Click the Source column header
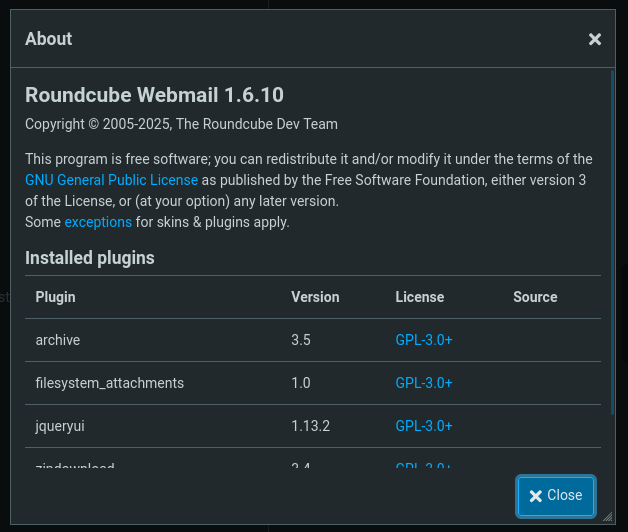Screen dimensions: 628x532 [535, 297]
